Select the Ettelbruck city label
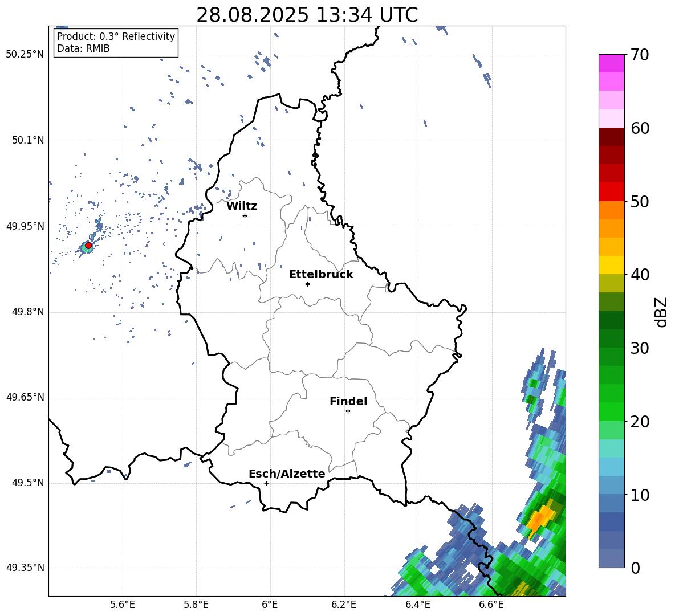 click(321, 275)
